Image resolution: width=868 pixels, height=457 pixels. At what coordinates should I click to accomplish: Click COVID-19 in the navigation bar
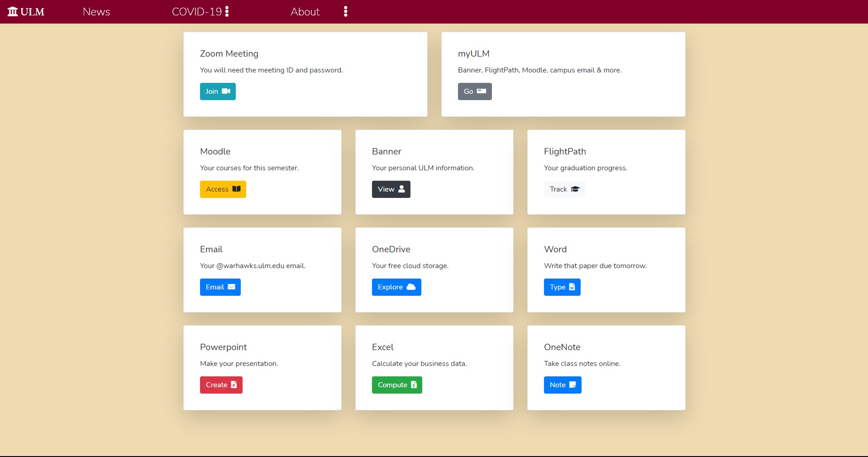196,12
